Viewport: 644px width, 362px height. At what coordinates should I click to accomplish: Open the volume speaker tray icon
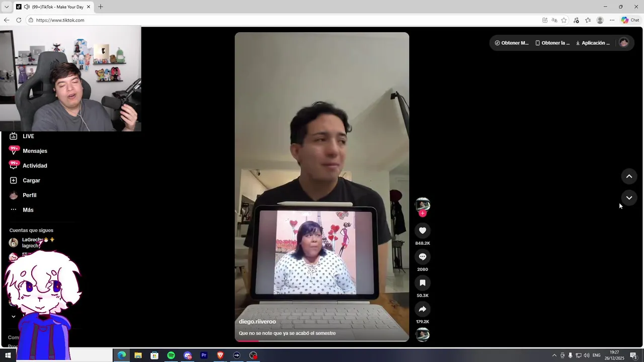[x=587, y=355]
